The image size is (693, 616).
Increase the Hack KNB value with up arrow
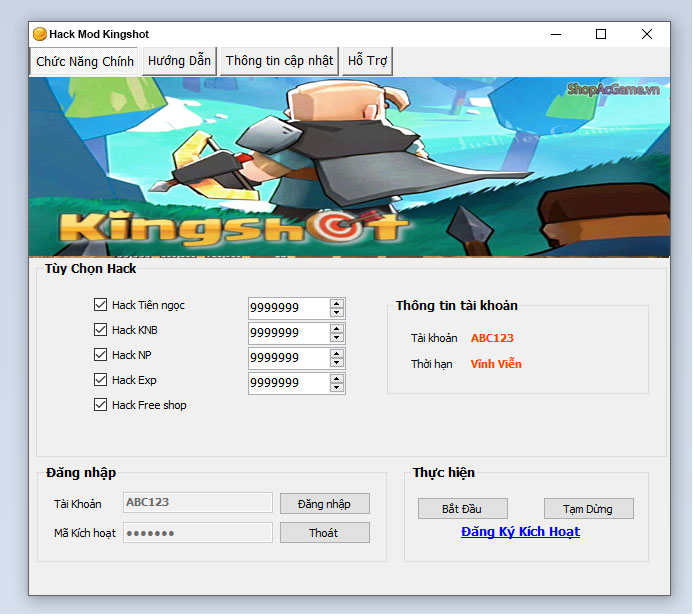[337, 329]
